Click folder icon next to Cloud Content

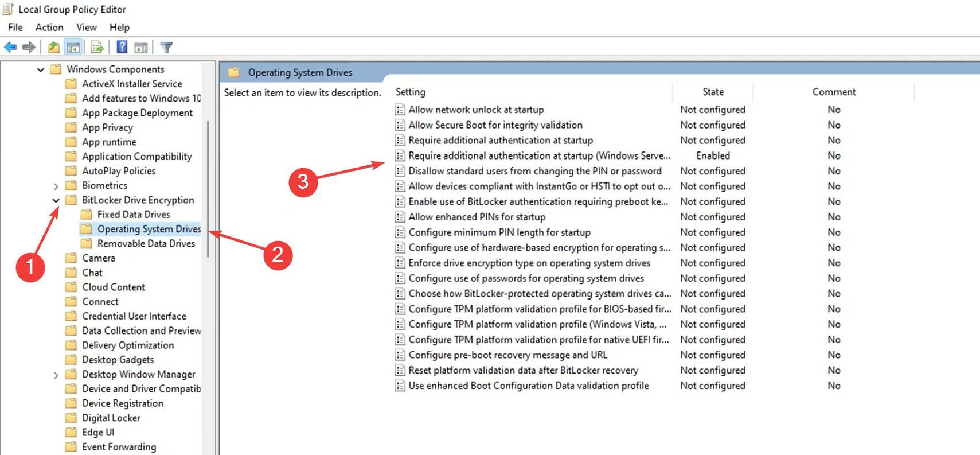click(x=71, y=287)
